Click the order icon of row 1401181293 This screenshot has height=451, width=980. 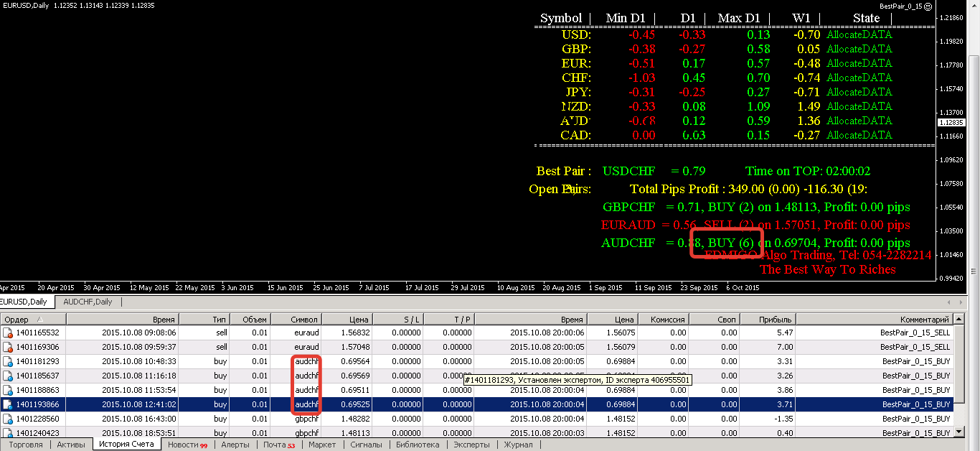pos(8,361)
